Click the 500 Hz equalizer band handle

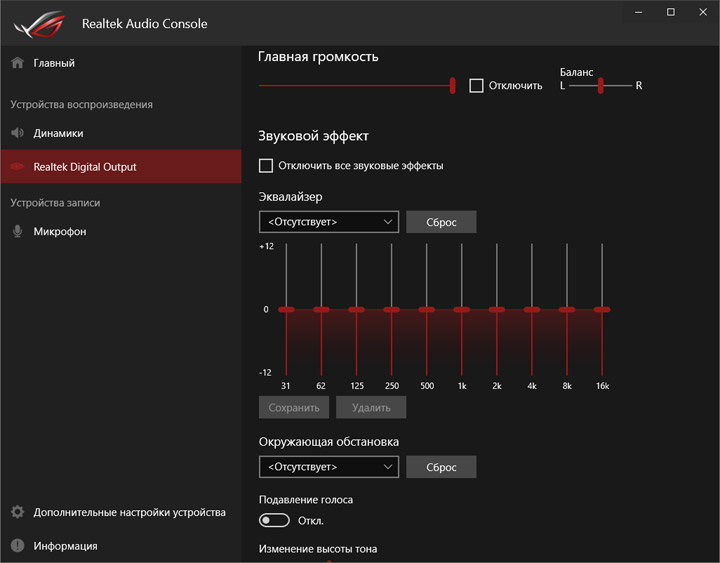coord(427,310)
